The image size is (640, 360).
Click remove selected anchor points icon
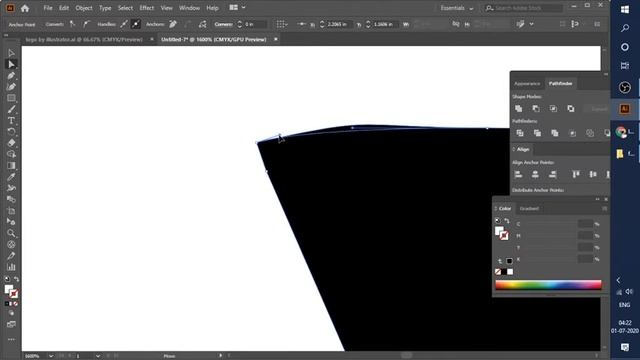click(173, 24)
